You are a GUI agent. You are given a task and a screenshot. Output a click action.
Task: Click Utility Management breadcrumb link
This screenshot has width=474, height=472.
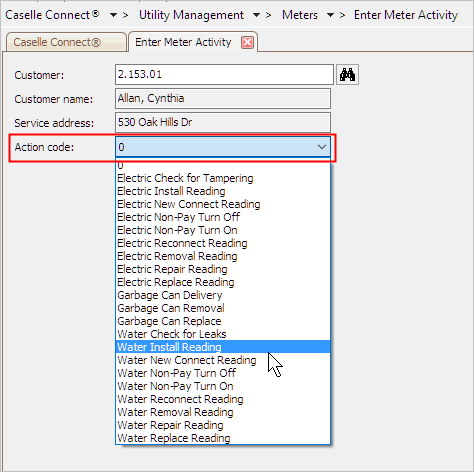point(191,15)
